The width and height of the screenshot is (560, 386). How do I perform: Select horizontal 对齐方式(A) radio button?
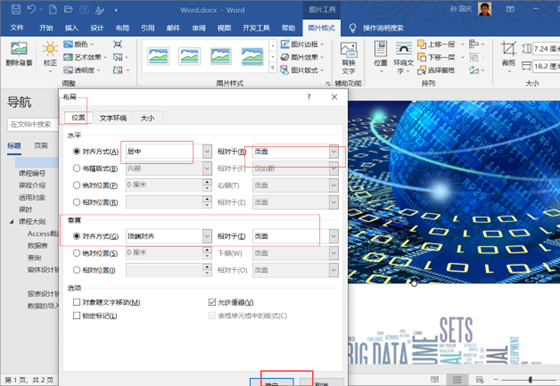(76, 151)
